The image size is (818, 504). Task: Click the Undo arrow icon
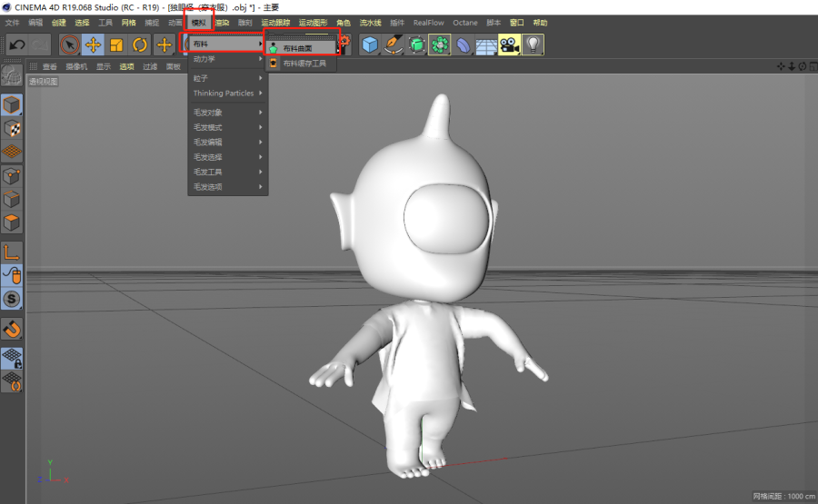coord(16,44)
